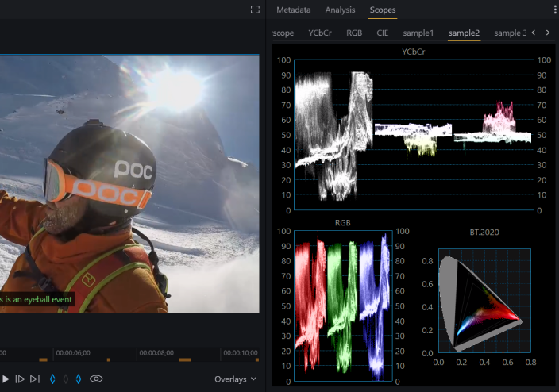The image size is (559, 392).
Task: Step forward one frame
Action: tap(21, 379)
